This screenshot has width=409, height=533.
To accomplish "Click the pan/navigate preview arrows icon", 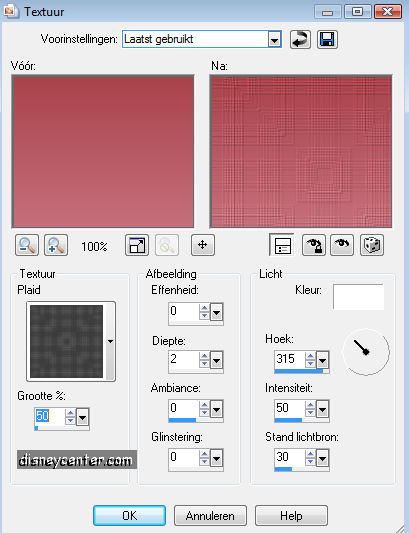I will (x=203, y=245).
